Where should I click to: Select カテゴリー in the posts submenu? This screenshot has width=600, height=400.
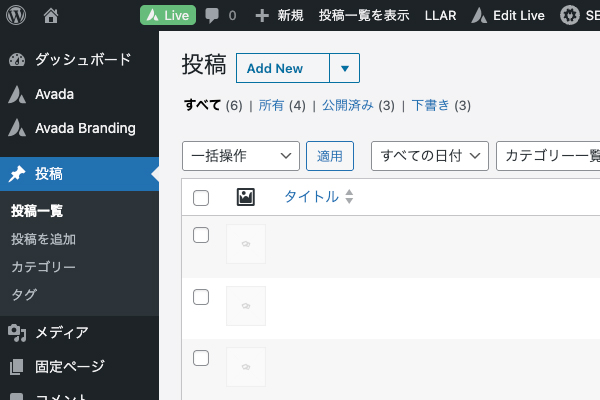43,267
